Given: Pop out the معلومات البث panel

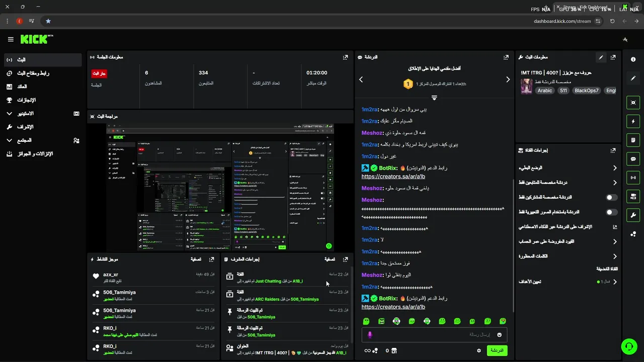Looking at the screenshot, I should point(613,57).
